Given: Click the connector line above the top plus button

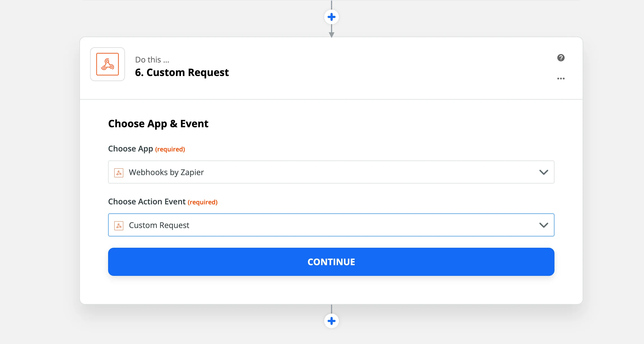Looking at the screenshot, I should [332, 5].
